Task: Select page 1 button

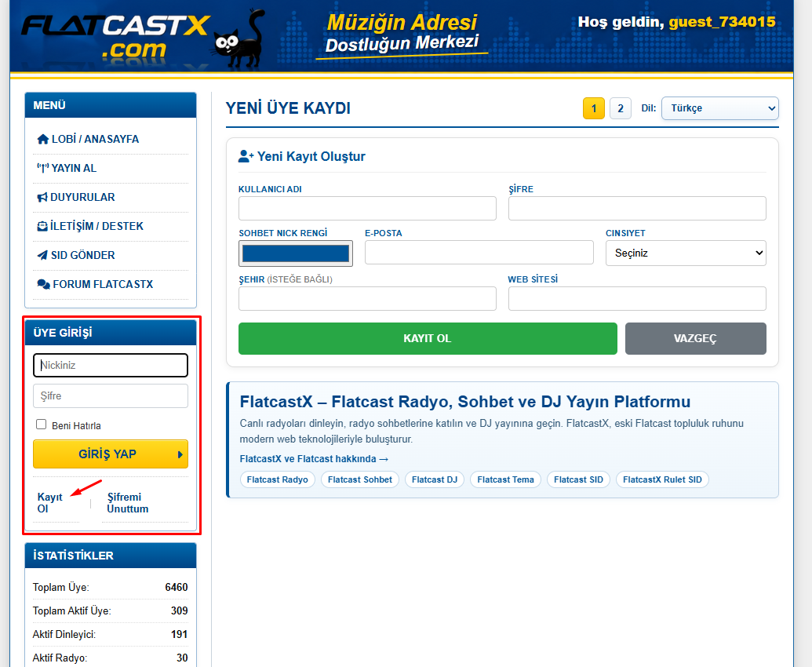Action: 593,108
